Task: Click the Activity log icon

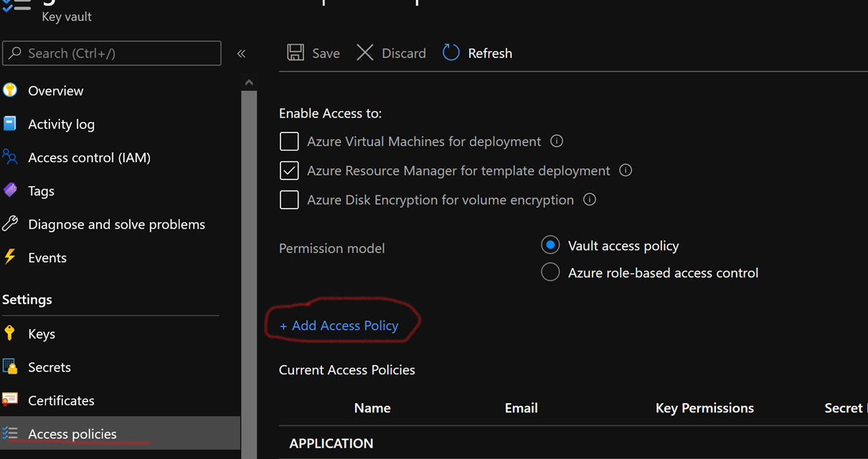Action: [x=12, y=123]
